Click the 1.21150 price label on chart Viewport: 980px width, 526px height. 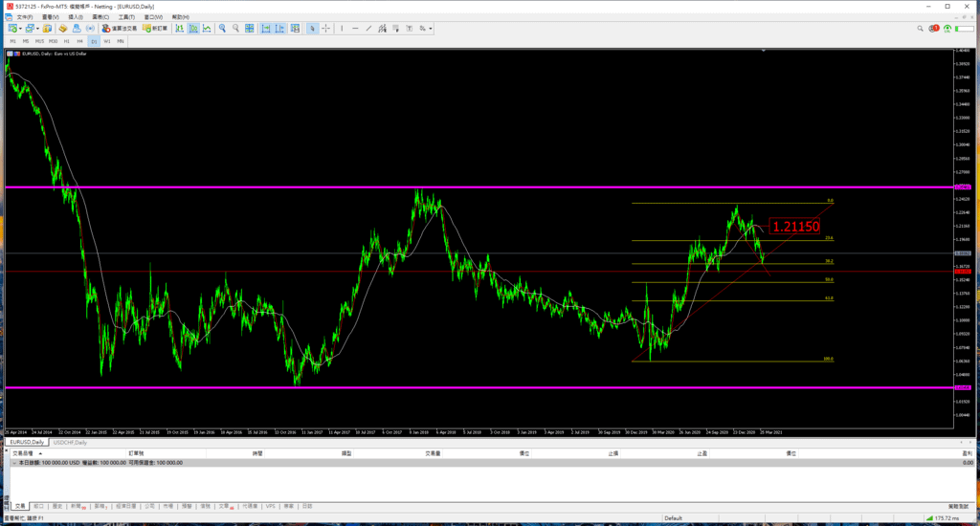795,227
